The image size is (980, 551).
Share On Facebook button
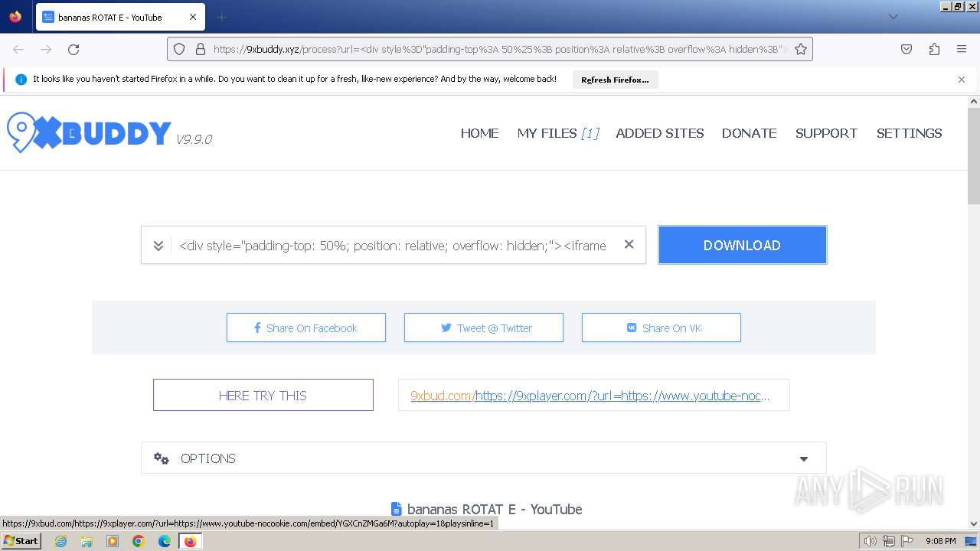(306, 328)
